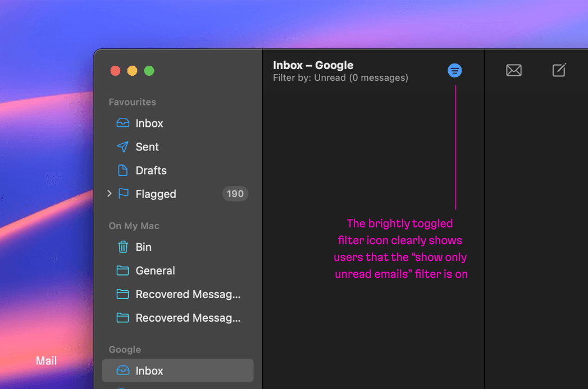Screen dimensions: 588x389
Task: Click the Inbox tray icon under Favourites
Action: (x=122, y=123)
